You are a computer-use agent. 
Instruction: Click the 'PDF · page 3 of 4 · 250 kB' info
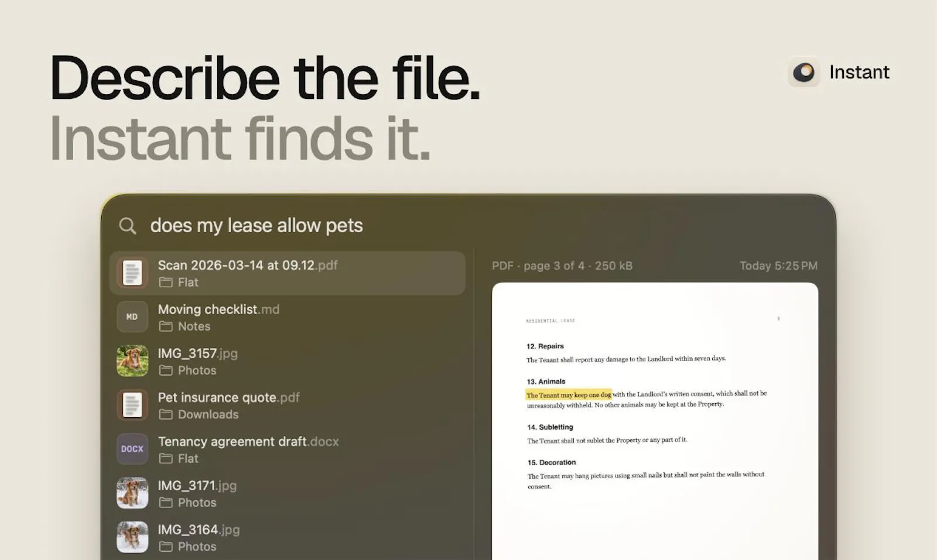562,266
